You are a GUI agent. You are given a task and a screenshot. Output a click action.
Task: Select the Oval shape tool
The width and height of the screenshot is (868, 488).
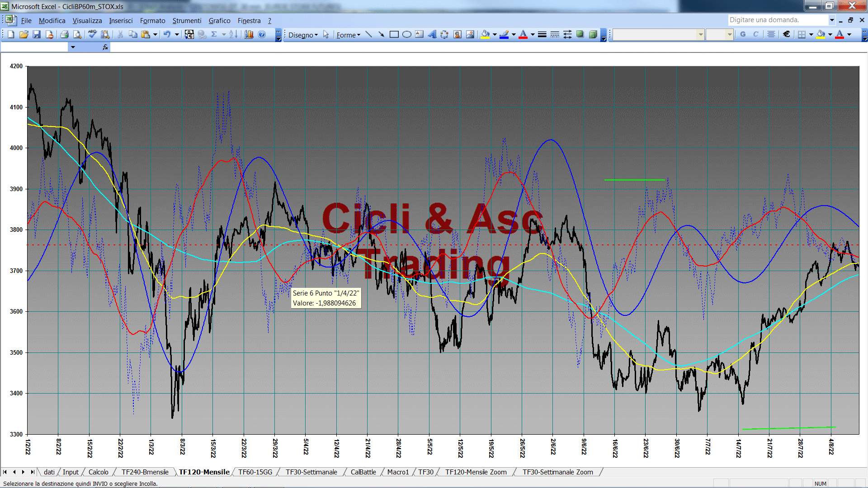(407, 34)
